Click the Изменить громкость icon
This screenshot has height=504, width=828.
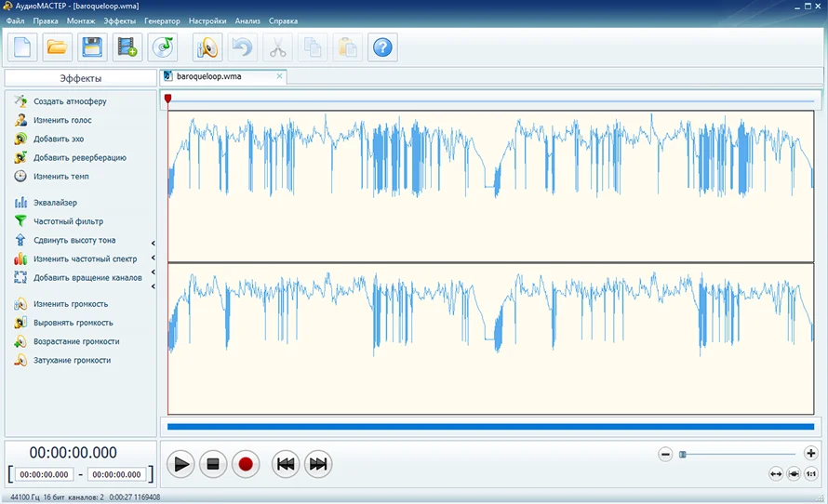[20, 304]
